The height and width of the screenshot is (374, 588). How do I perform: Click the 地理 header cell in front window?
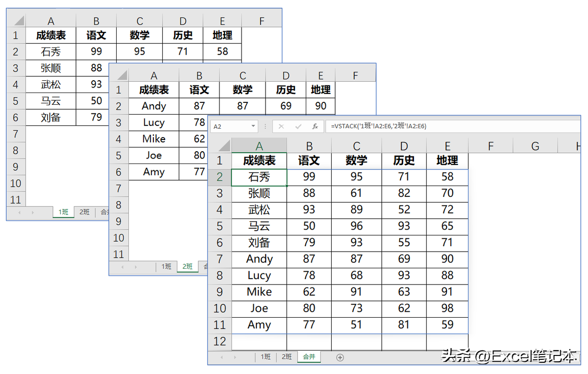447,161
